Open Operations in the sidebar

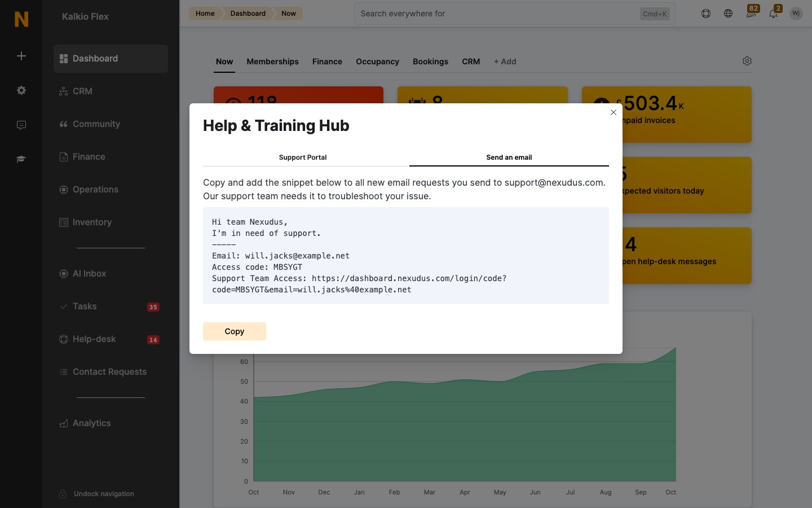[x=111, y=190]
